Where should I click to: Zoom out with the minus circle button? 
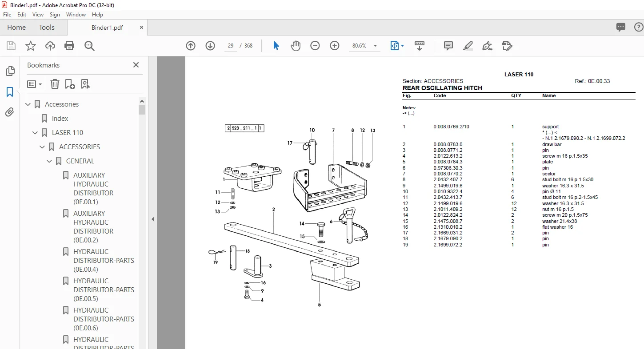pos(315,46)
